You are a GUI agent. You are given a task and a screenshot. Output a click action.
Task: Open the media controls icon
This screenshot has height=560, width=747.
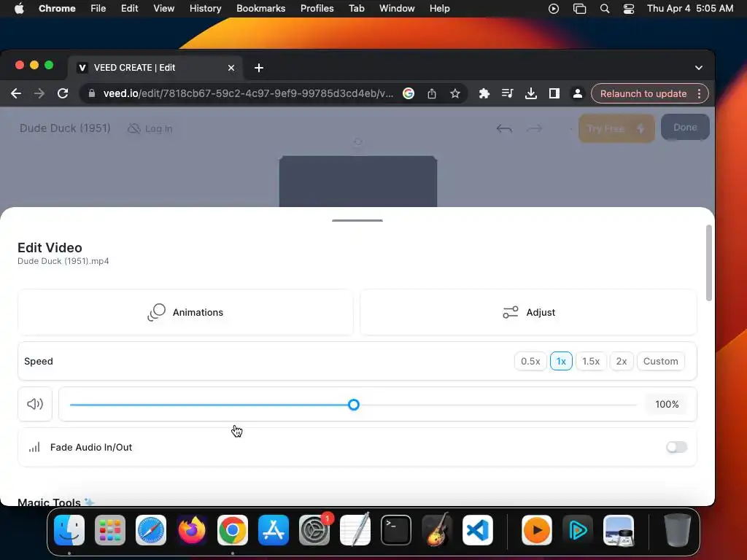click(x=508, y=94)
